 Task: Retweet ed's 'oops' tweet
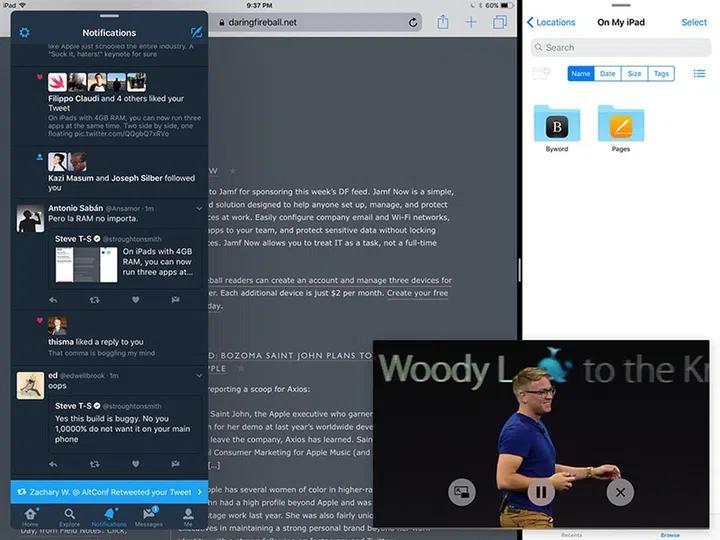click(95, 464)
